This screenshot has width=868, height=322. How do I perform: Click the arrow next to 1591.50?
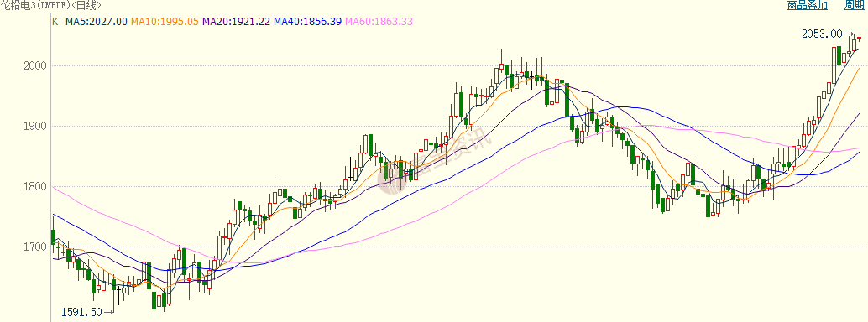[x=108, y=313]
